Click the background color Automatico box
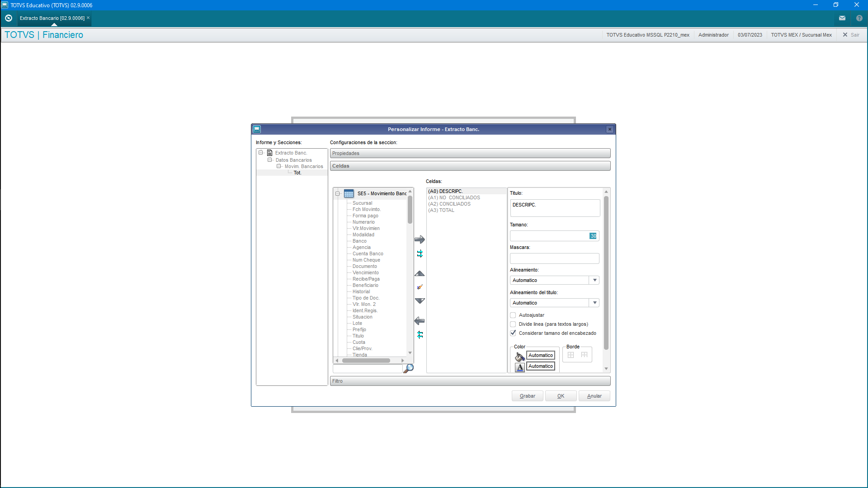 541,355
